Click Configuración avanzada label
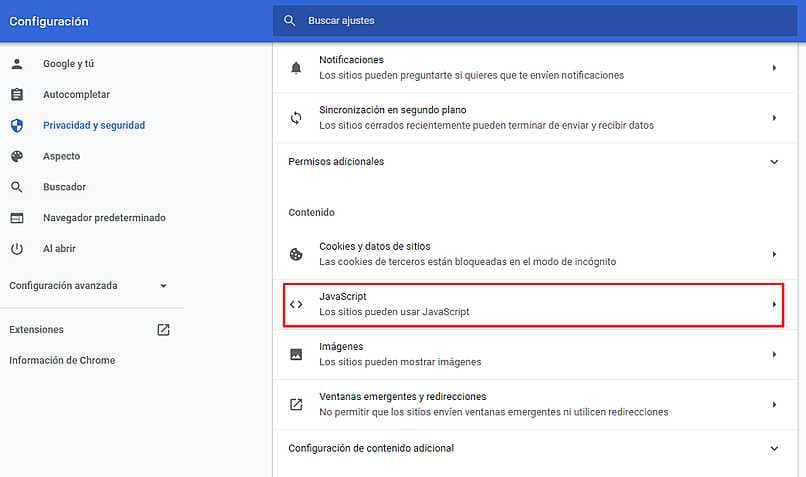 pos(63,286)
